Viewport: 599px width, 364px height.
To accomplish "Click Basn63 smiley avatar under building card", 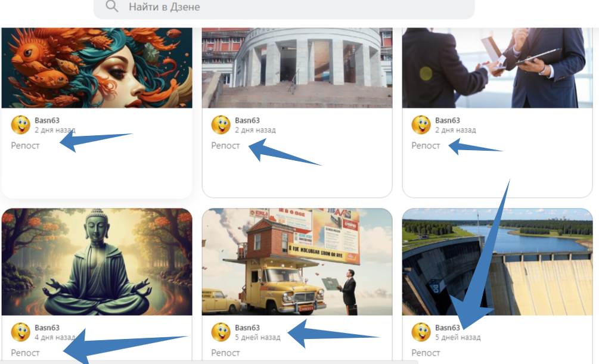I will (x=221, y=125).
